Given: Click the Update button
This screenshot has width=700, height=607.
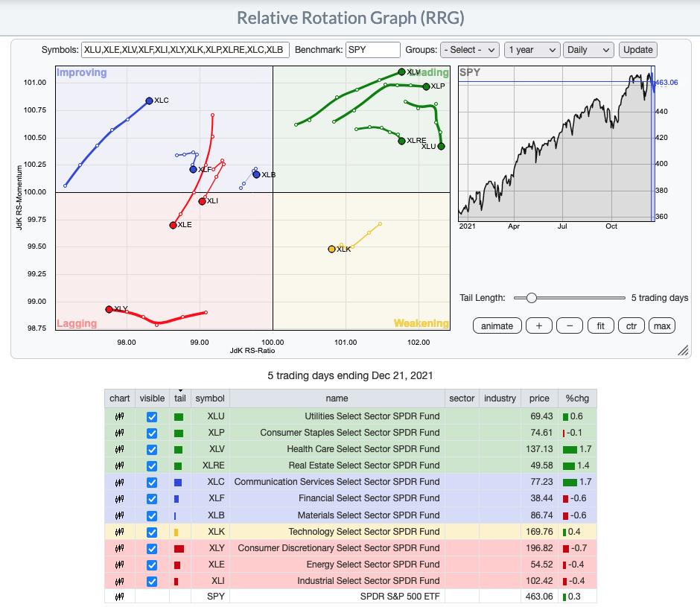Looking at the screenshot, I should [x=638, y=50].
